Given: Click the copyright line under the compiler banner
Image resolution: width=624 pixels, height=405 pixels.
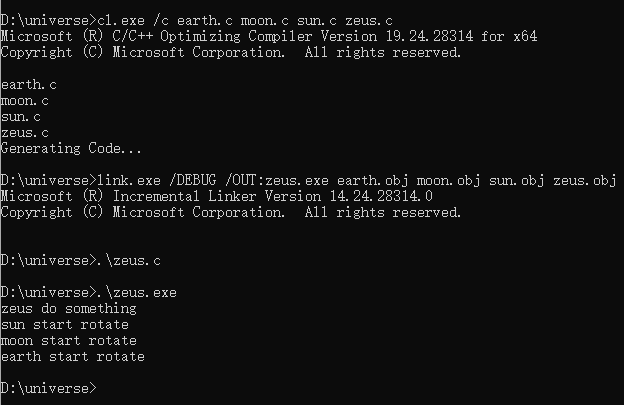Looking at the screenshot, I should (x=231, y=52).
